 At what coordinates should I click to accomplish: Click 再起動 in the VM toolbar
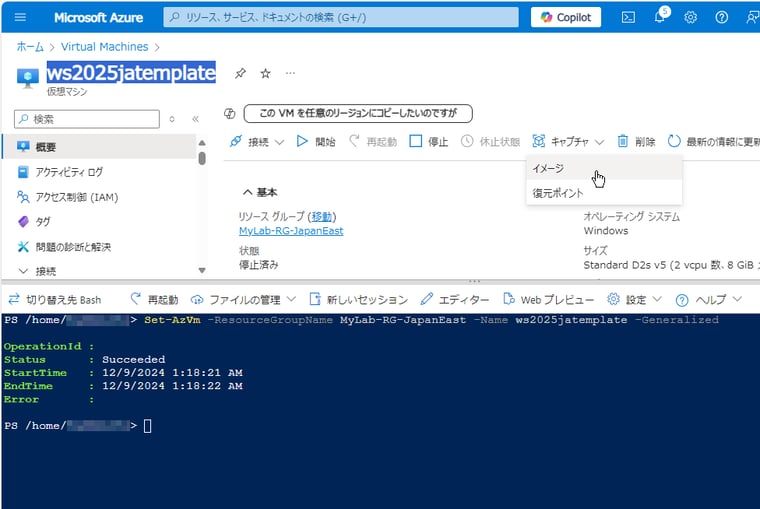click(x=373, y=142)
